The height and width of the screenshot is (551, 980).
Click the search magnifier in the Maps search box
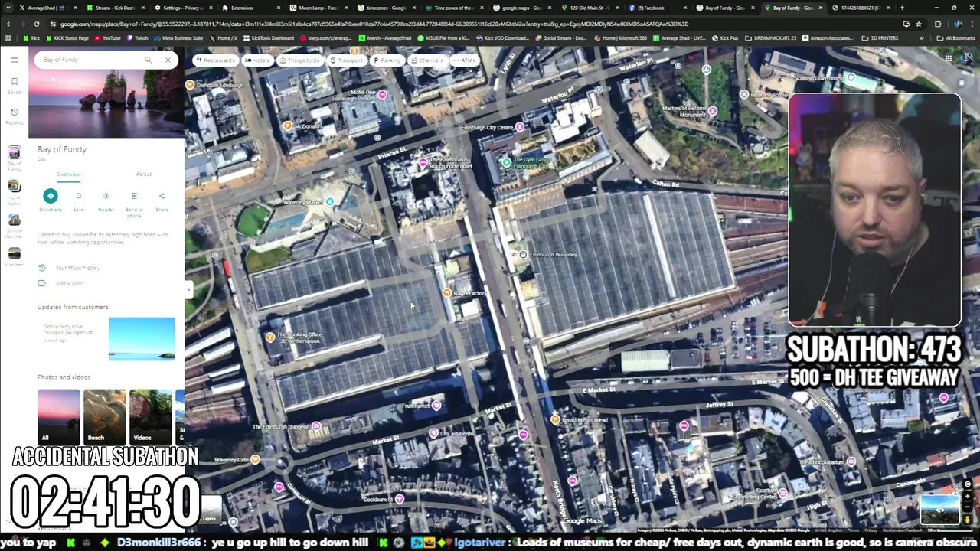(x=148, y=60)
